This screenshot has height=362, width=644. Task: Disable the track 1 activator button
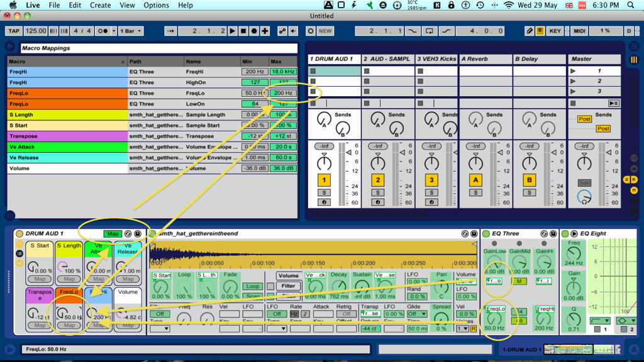tap(324, 180)
